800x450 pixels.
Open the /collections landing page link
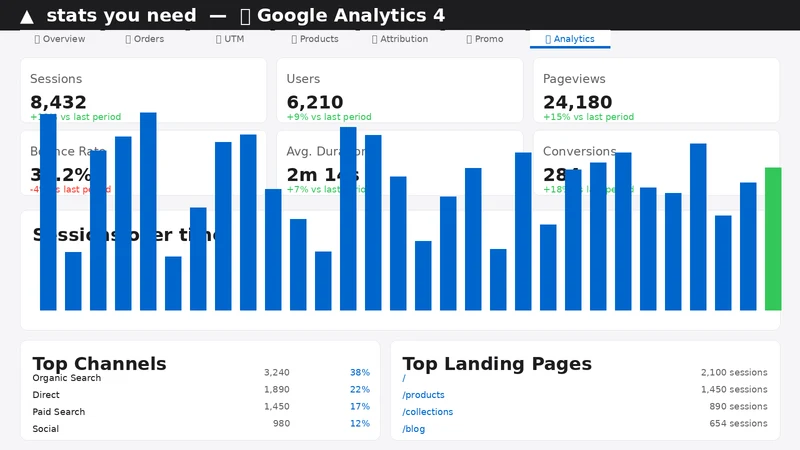(427, 412)
